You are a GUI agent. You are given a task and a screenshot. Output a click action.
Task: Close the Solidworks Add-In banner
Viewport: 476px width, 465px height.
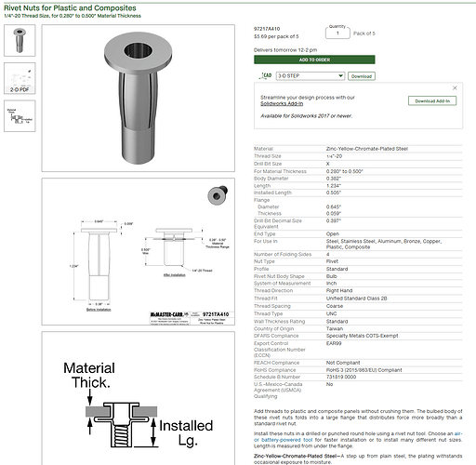[x=455, y=88]
